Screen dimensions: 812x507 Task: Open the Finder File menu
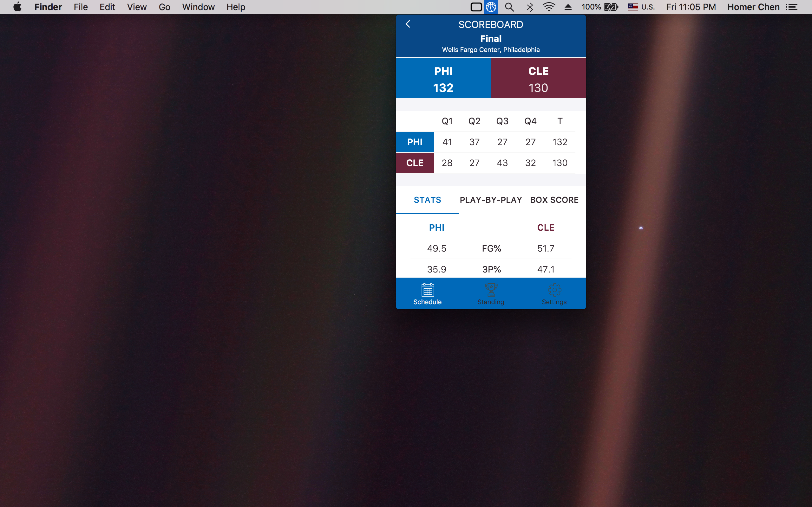pyautogui.click(x=81, y=7)
